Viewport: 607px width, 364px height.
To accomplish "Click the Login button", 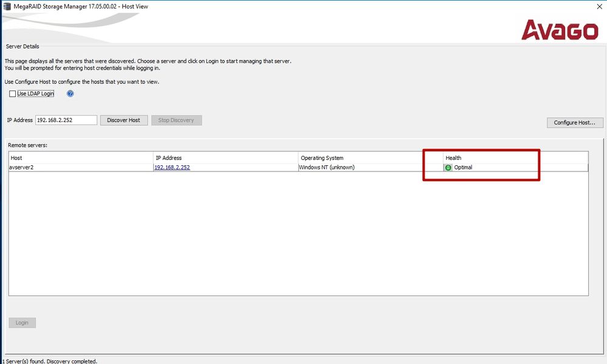I will [x=22, y=323].
